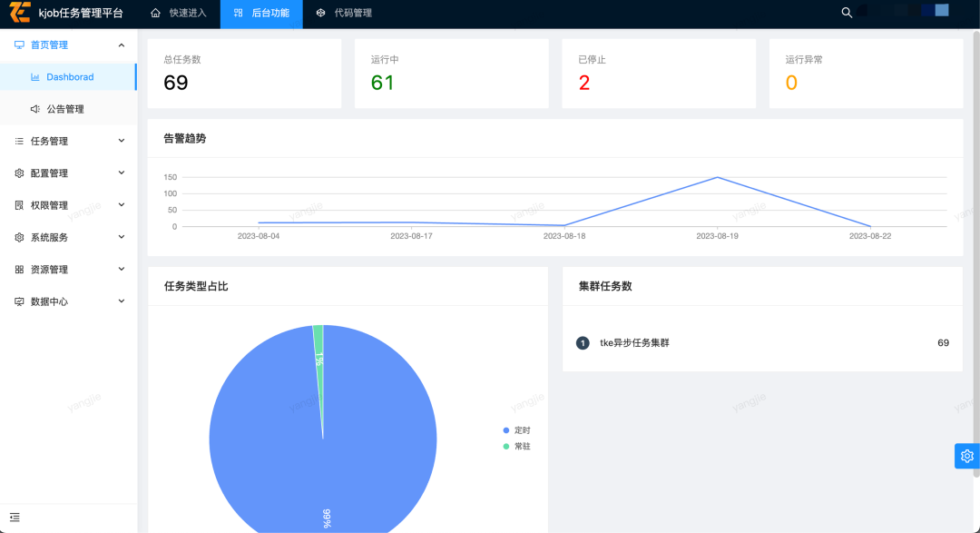Expand the 数据中心 chevron

pyautogui.click(x=122, y=301)
